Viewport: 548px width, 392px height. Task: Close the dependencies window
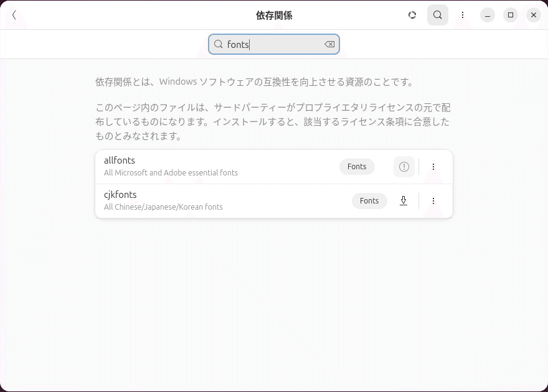(x=534, y=15)
